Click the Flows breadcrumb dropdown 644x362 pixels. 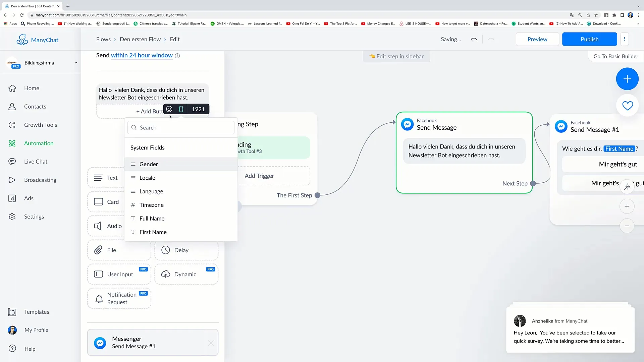[x=104, y=39]
